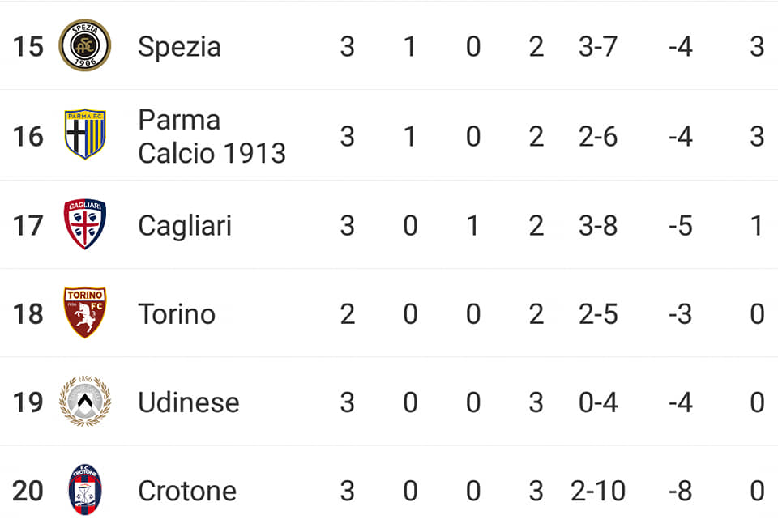Open the Crotone team name
This screenshot has width=778, height=532.
[187, 491]
